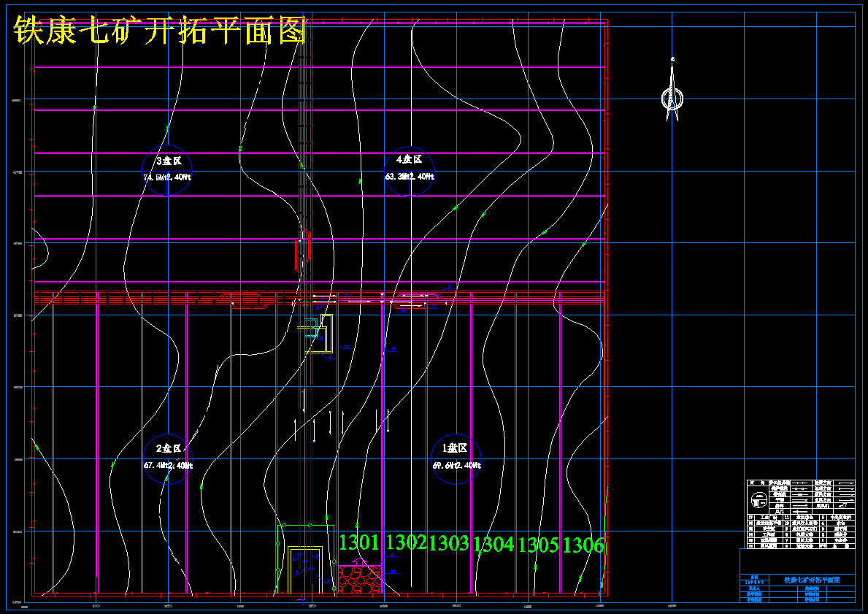Select the green 1305 working face label

point(538,545)
